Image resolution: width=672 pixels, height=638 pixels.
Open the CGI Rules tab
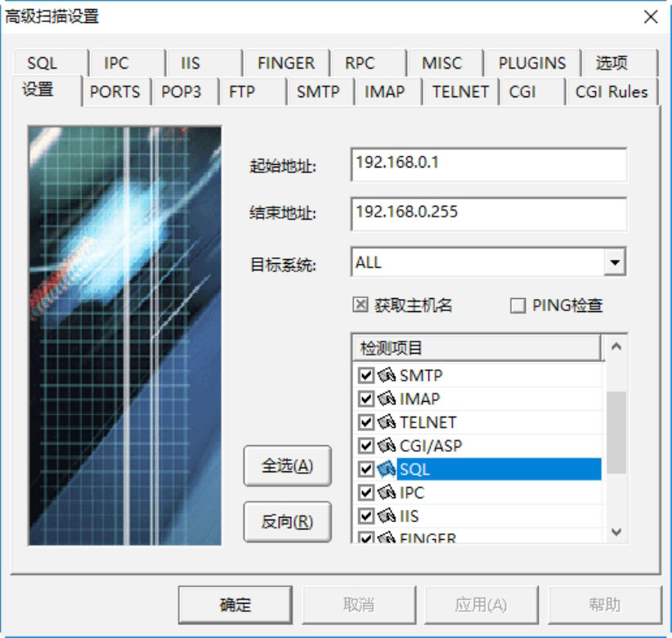point(612,91)
